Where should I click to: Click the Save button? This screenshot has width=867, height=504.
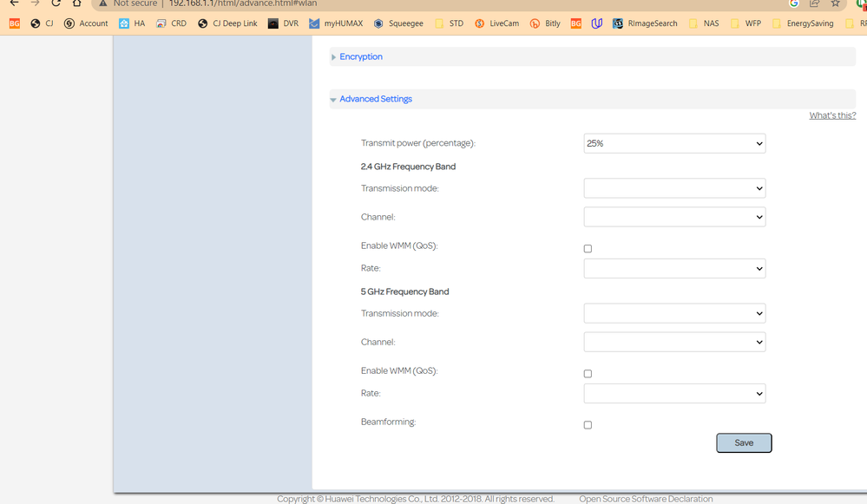[743, 442]
